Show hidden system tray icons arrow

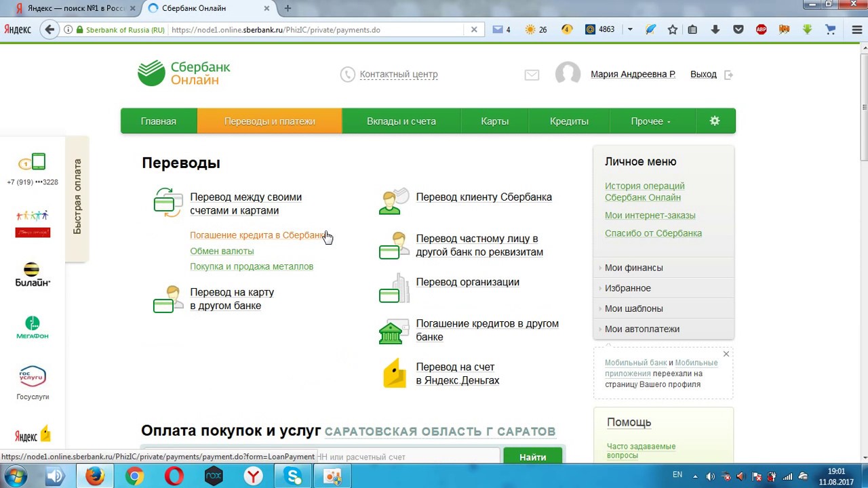click(696, 476)
